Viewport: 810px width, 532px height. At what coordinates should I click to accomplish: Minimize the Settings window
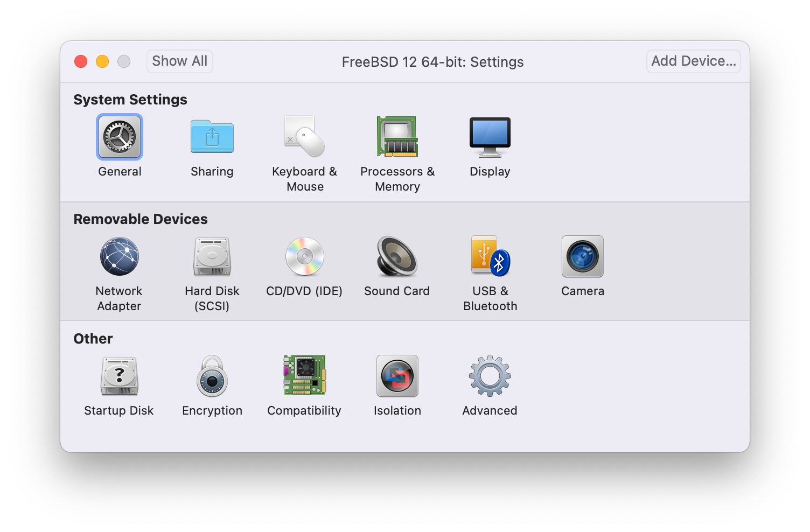102,61
